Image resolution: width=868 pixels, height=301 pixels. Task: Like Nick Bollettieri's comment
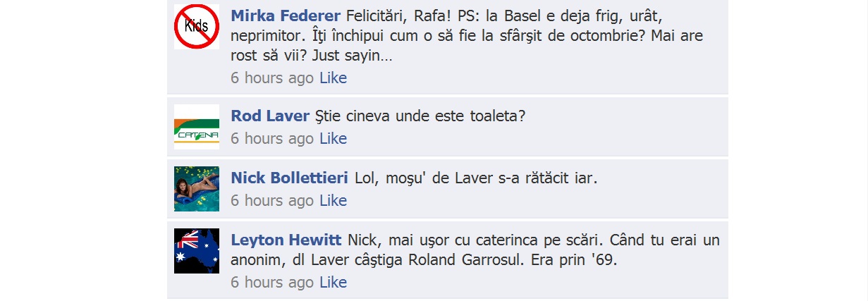click(334, 200)
